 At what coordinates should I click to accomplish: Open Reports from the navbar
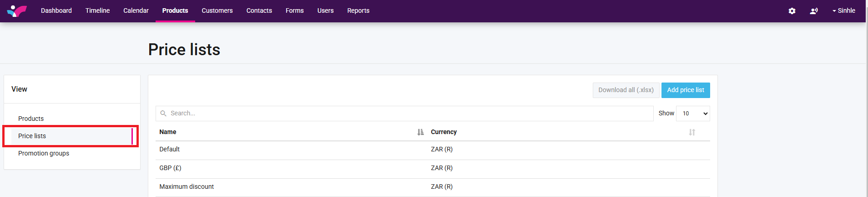click(x=358, y=11)
